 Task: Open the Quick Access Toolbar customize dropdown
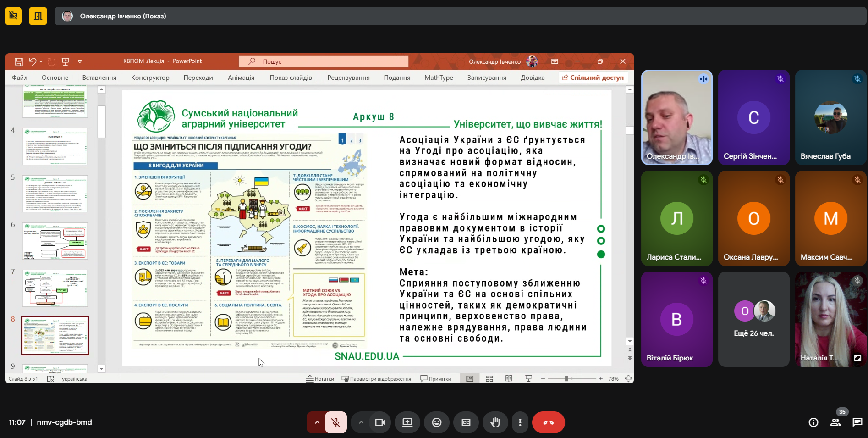pyautogui.click(x=80, y=61)
